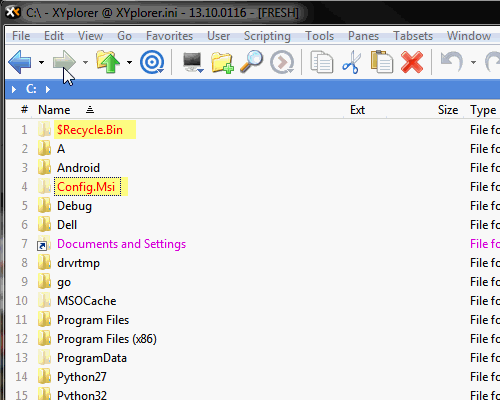Sort by the Type column header
Viewport: 500px width, 400px height.
point(483,110)
